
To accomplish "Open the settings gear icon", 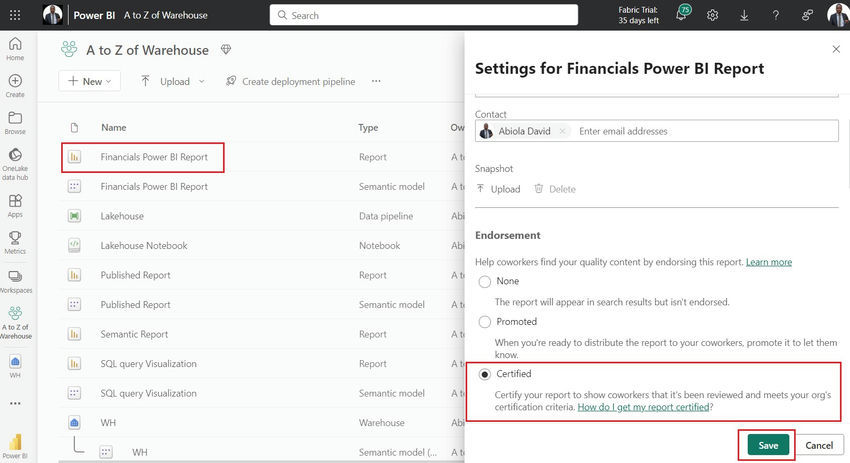I will [713, 15].
